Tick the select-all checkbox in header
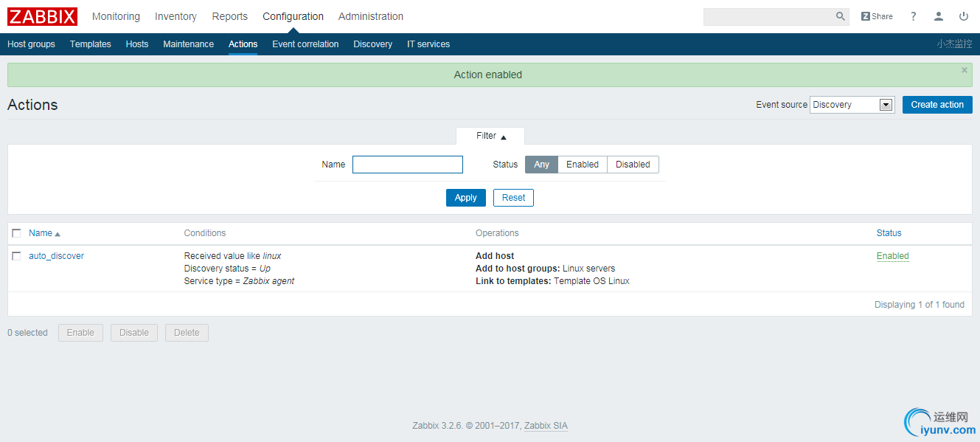This screenshot has width=980, height=442. tap(16, 233)
